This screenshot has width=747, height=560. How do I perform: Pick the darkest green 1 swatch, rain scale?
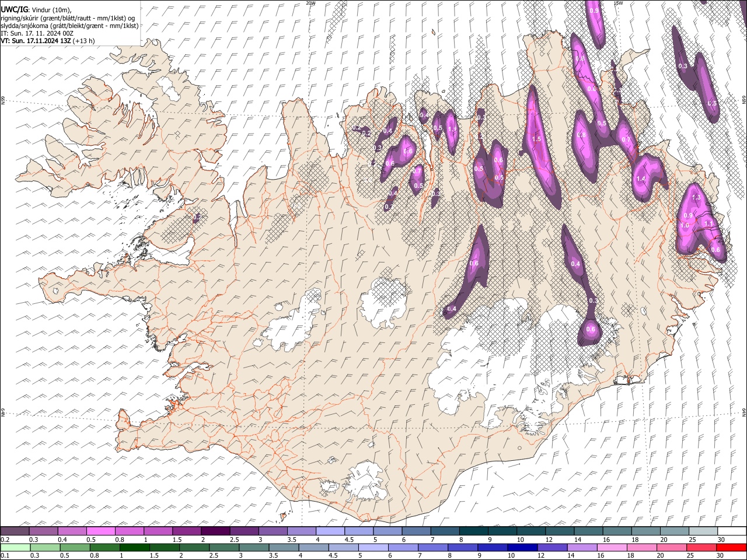(x=134, y=547)
